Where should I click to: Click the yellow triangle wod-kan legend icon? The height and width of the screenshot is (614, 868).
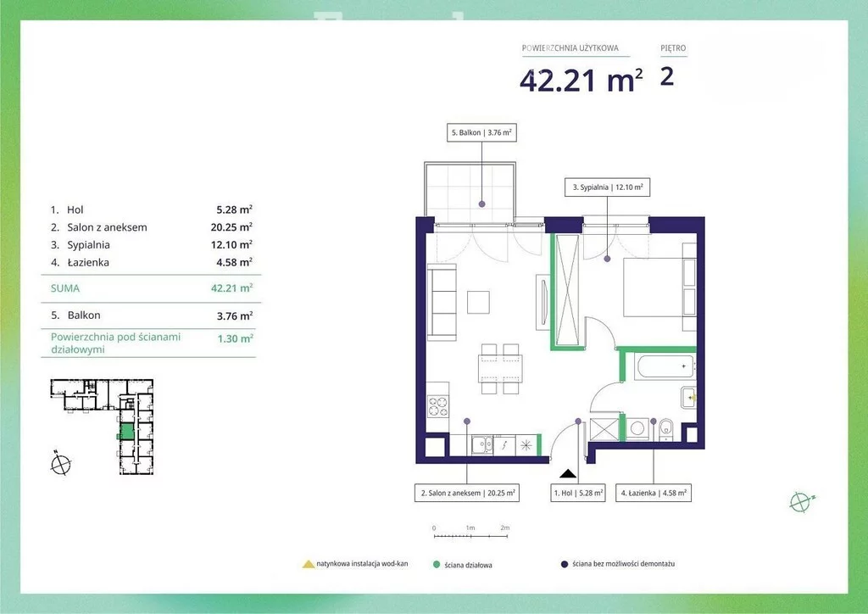(307, 563)
